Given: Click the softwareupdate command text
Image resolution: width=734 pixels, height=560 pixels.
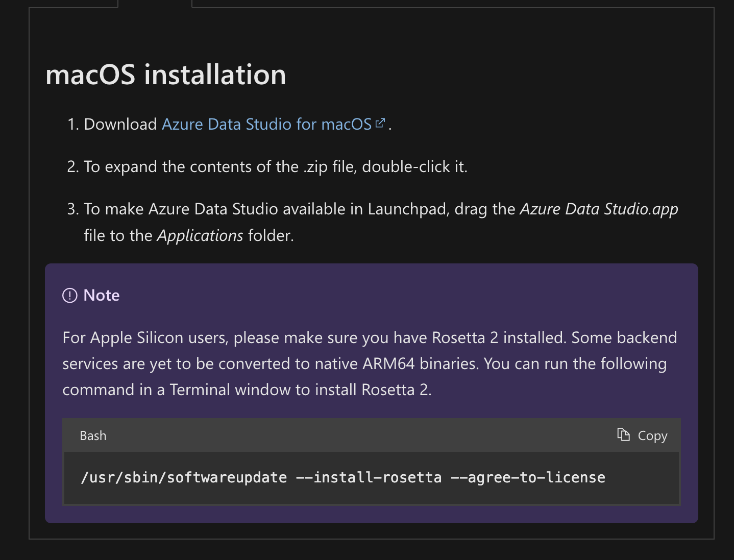Looking at the screenshot, I should (343, 477).
